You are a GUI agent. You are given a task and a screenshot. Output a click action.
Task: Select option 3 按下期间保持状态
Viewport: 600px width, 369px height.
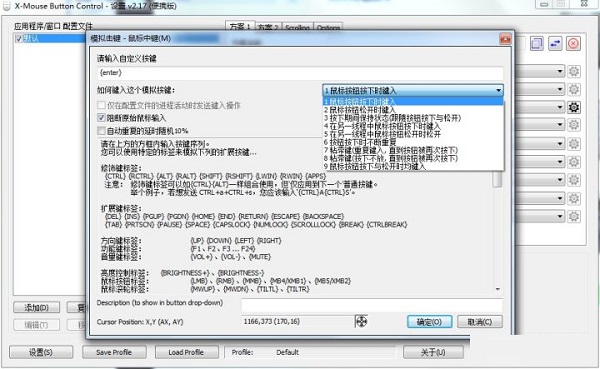tap(413, 118)
